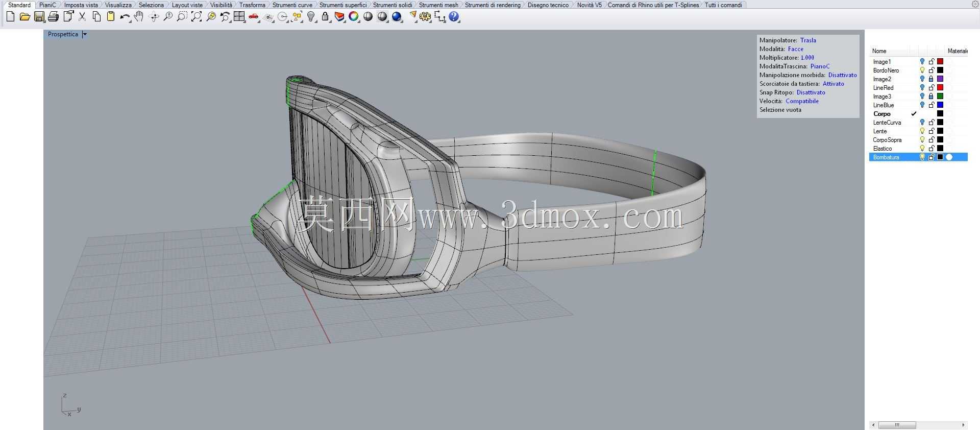Click the blue Render sphere icon
The image size is (980, 430).
pyautogui.click(x=397, y=17)
